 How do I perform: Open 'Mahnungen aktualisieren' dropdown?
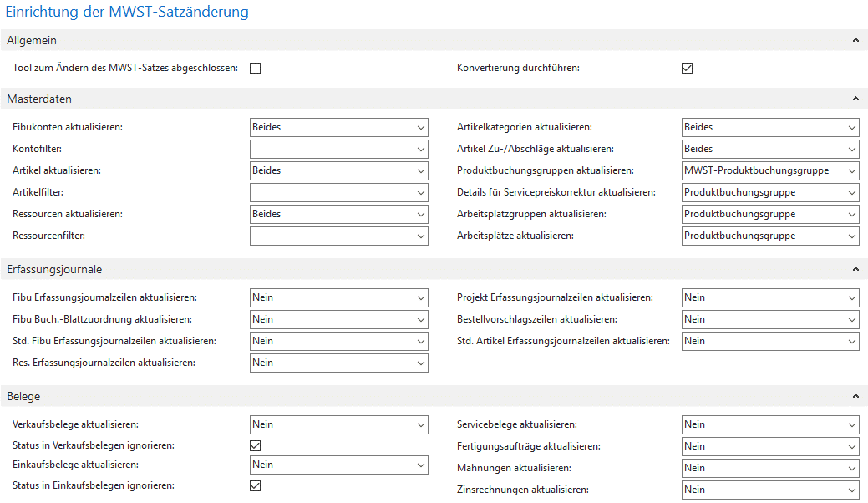click(770, 468)
